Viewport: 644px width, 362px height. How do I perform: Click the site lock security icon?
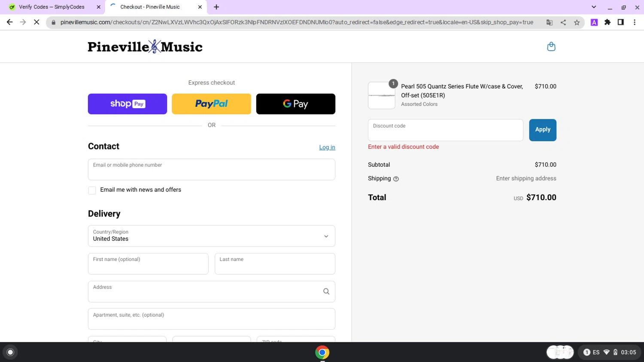coord(53,22)
